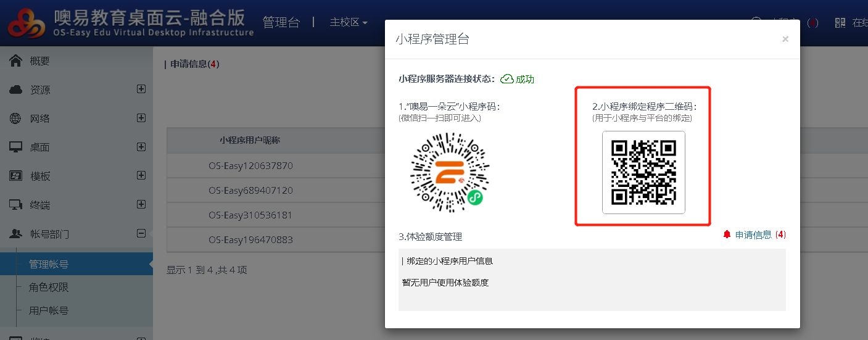Viewport: 868px width, 340px height.
Task: Click the OS-Easy logo in header
Action: (26, 23)
